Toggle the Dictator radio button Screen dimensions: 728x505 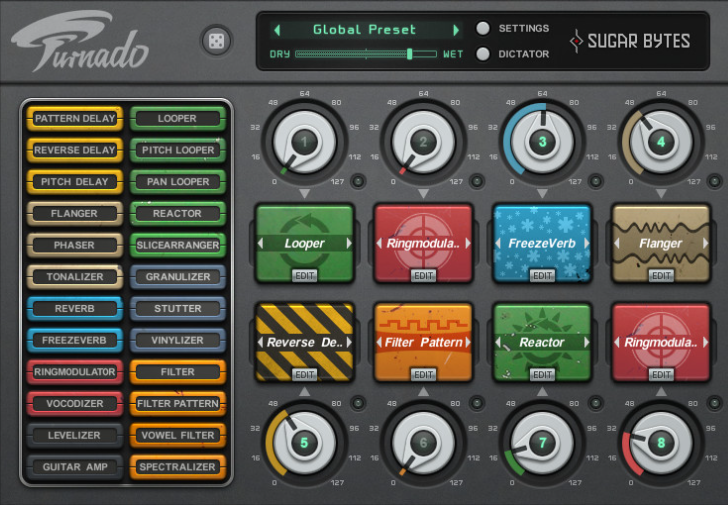tap(483, 54)
